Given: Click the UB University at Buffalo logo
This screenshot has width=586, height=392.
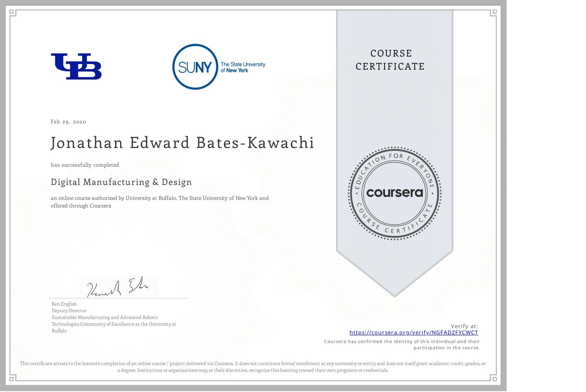Looking at the screenshot, I should pyautogui.click(x=76, y=66).
